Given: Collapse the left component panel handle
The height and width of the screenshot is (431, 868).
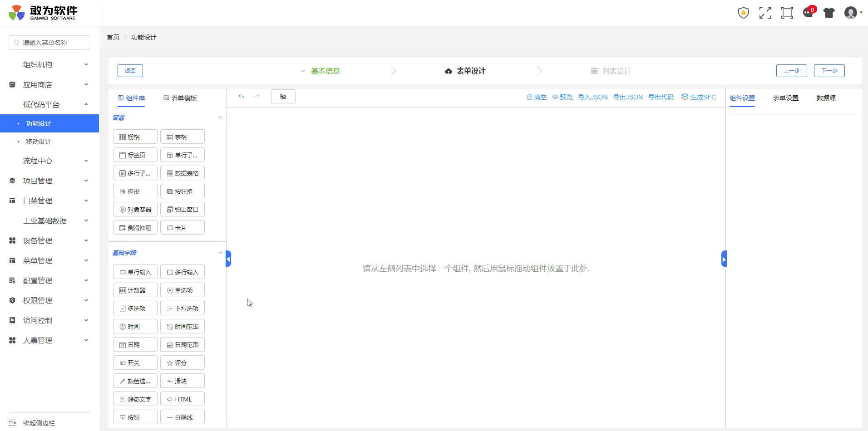Looking at the screenshot, I should click(x=228, y=259).
